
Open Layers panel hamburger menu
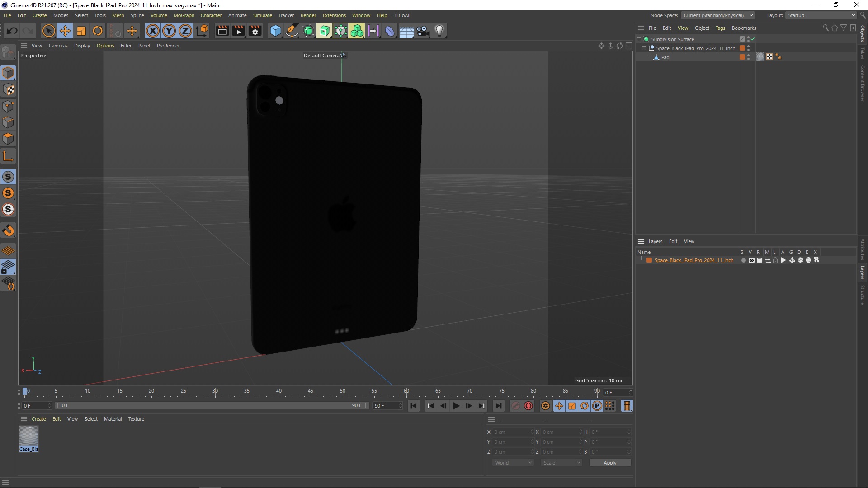click(x=641, y=241)
